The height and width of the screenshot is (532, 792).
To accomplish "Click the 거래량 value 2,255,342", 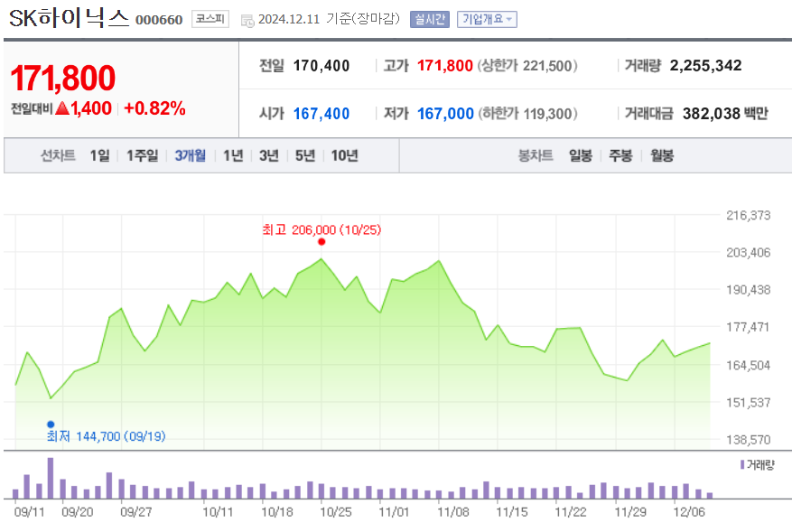I will click(x=705, y=66).
